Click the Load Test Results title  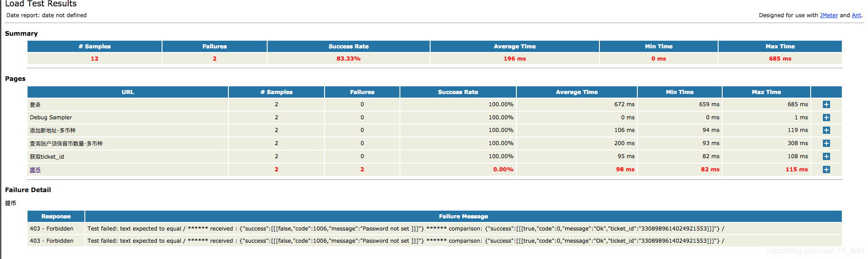(x=41, y=4)
